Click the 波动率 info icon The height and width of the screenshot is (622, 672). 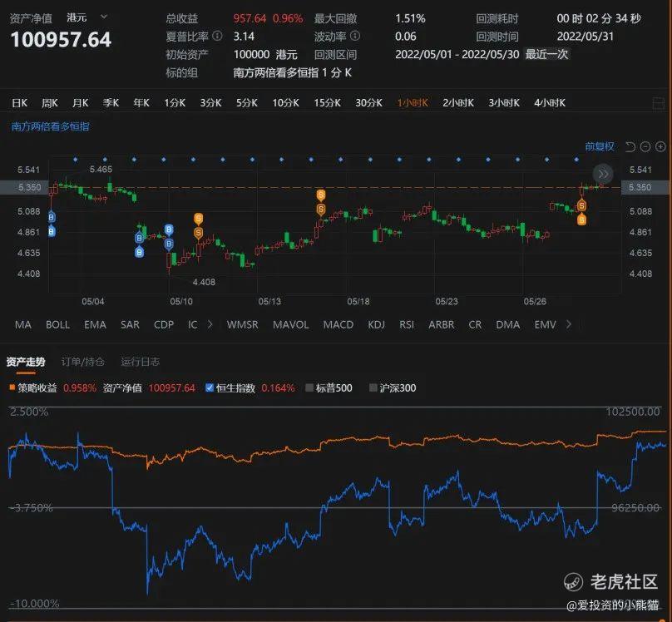[x=355, y=36]
